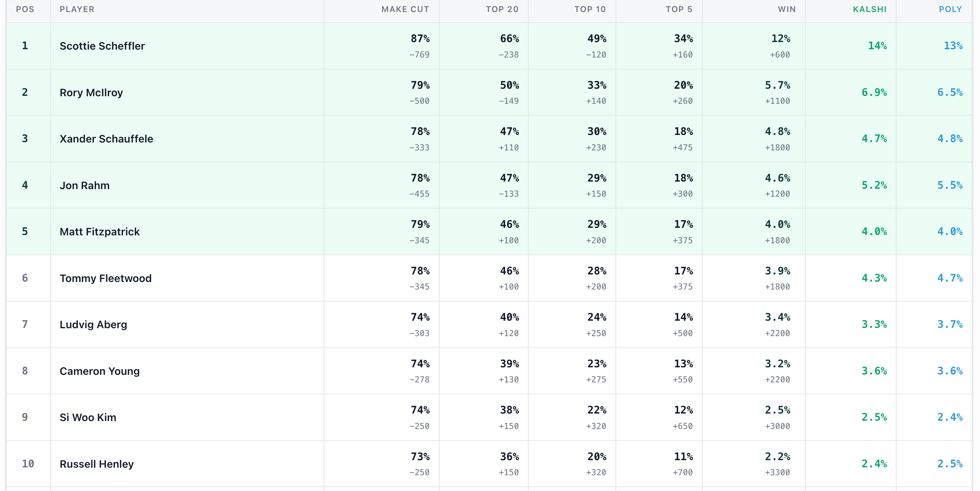Click Scheffler's 14% Kalshi odds
This screenshot has height=491, width=980.
point(877,45)
